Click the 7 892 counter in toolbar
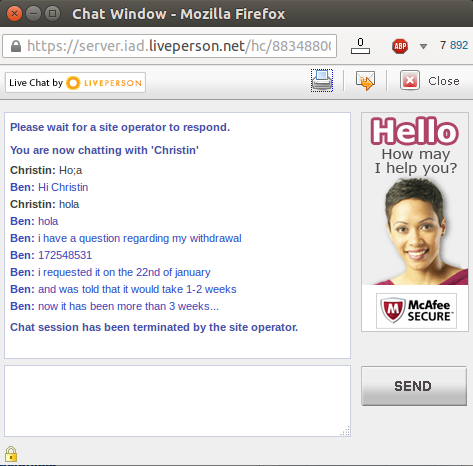Screen dimensions: 473x466 coord(454,45)
